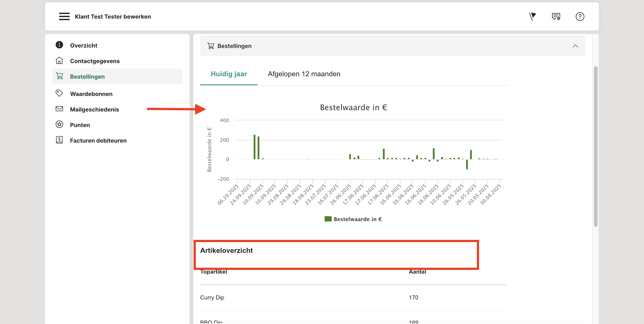The height and width of the screenshot is (324, 644).
Task: Click the Overzicht info icon
Action: click(59, 45)
